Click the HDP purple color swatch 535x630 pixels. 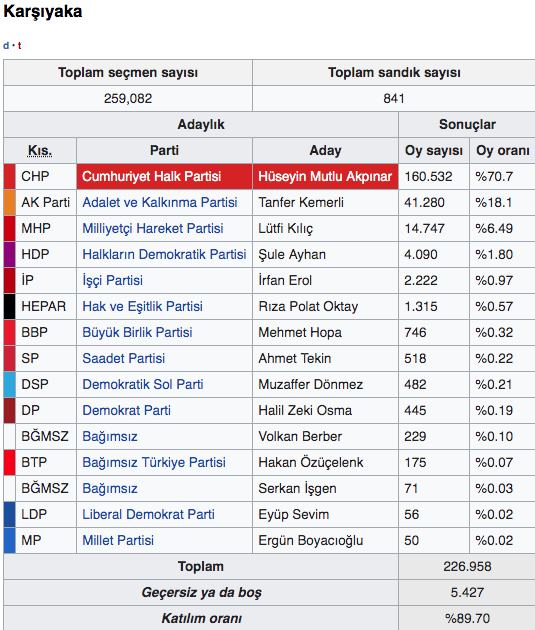[x=10, y=254]
